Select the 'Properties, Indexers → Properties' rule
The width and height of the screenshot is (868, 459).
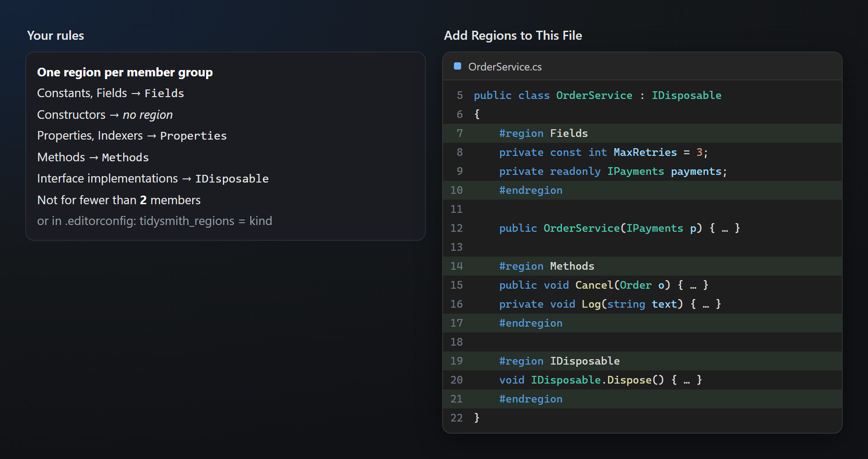tap(132, 136)
